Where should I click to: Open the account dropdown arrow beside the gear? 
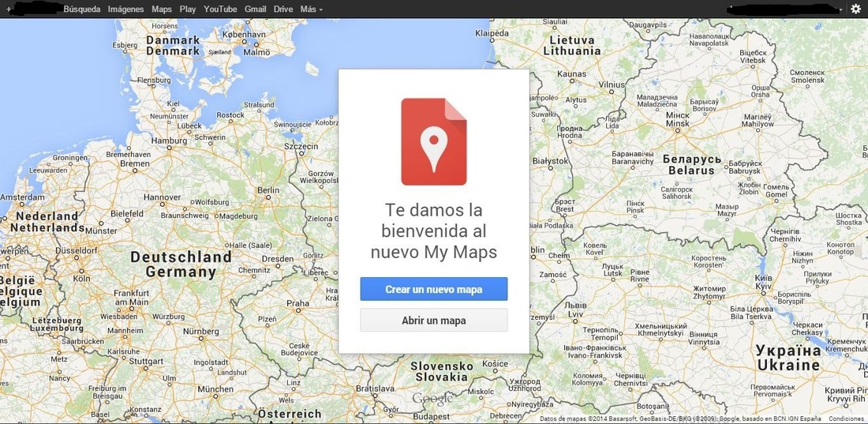pyautogui.click(x=841, y=9)
